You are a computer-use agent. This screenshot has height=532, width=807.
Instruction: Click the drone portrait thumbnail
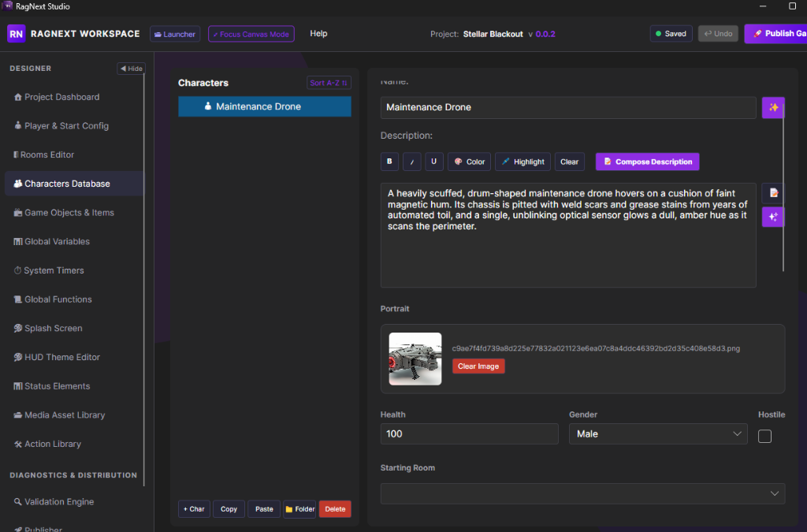pyautogui.click(x=415, y=359)
